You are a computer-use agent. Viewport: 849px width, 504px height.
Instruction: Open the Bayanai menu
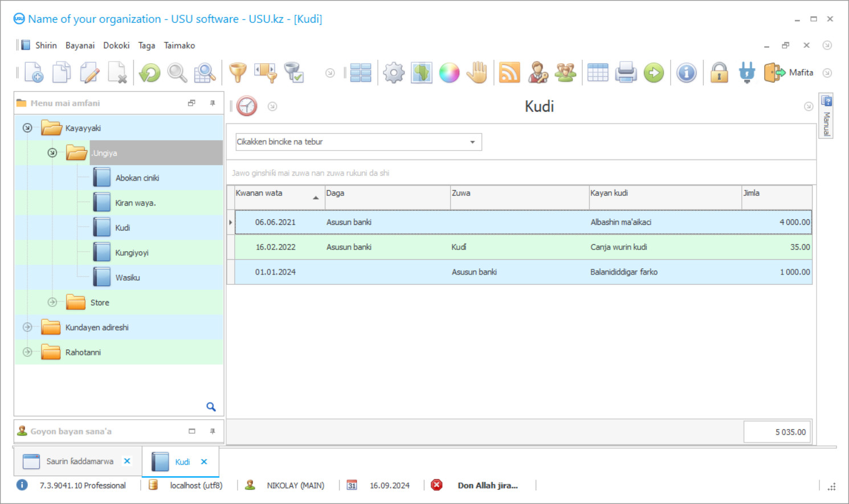(80, 46)
